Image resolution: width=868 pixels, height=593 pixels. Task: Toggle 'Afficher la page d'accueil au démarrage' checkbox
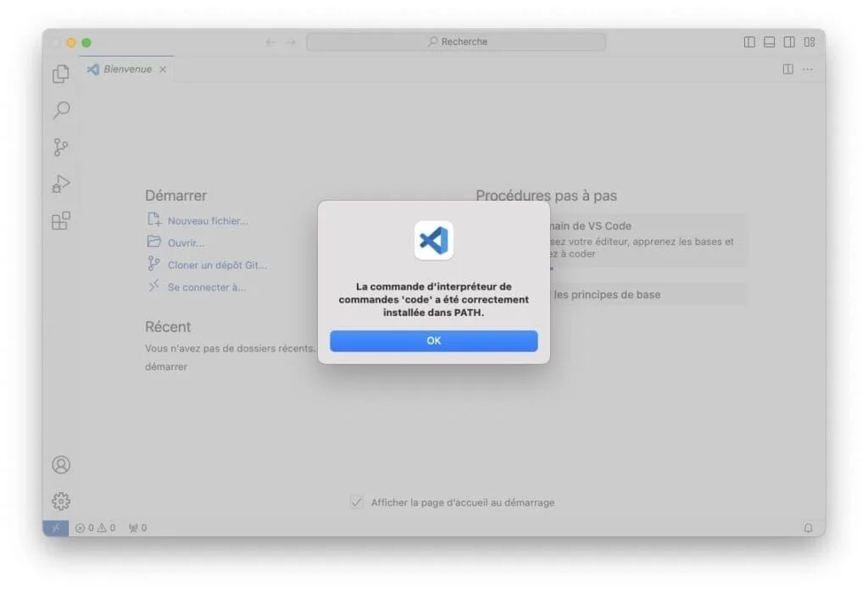tap(357, 502)
